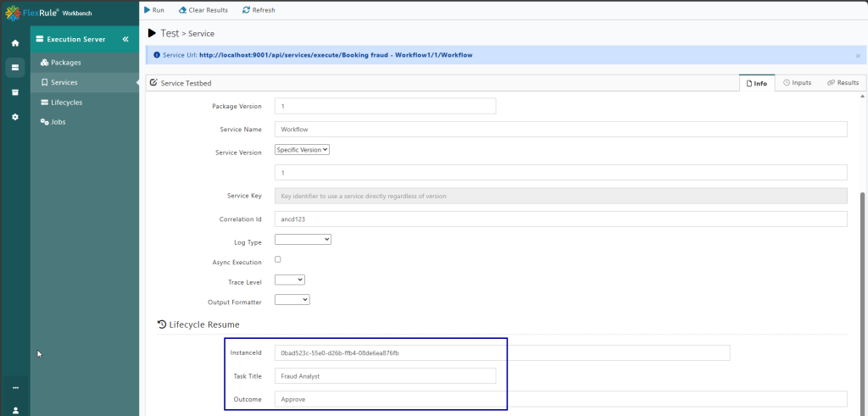Screen dimensions: 868x416
Task: Click the InstanceId field
Action: pos(502,353)
